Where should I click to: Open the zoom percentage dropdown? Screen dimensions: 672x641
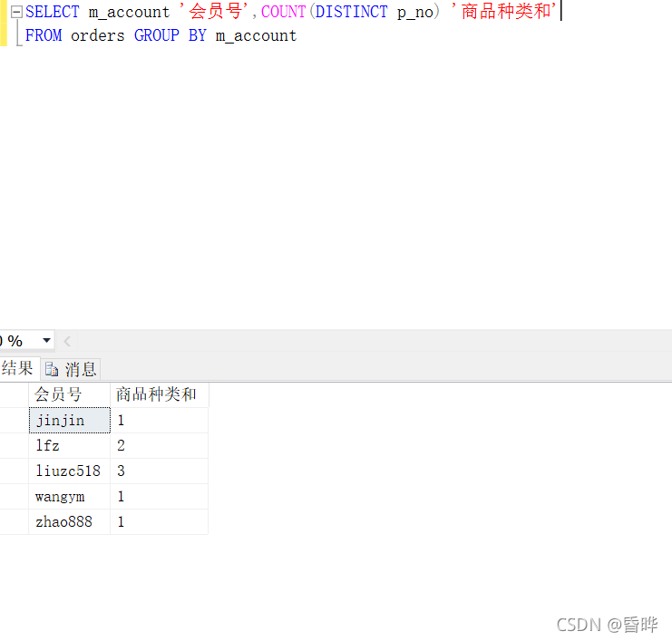tap(46, 341)
